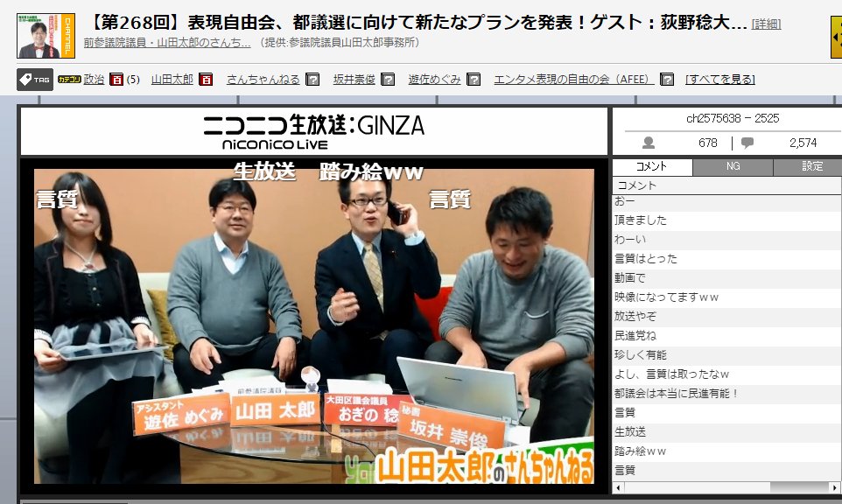Open the channel thumbnail image
This screenshot has width=842, height=504.
pyautogui.click(x=46, y=36)
